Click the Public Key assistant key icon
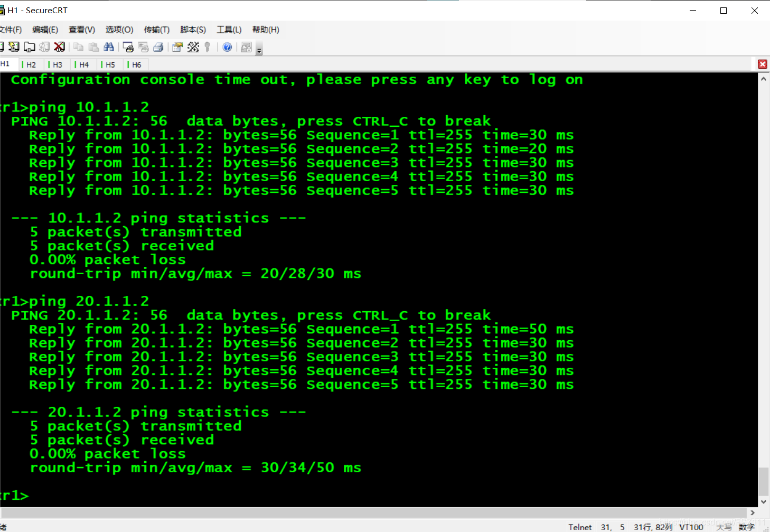Image resolution: width=770 pixels, height=532 pixels. 208,47
